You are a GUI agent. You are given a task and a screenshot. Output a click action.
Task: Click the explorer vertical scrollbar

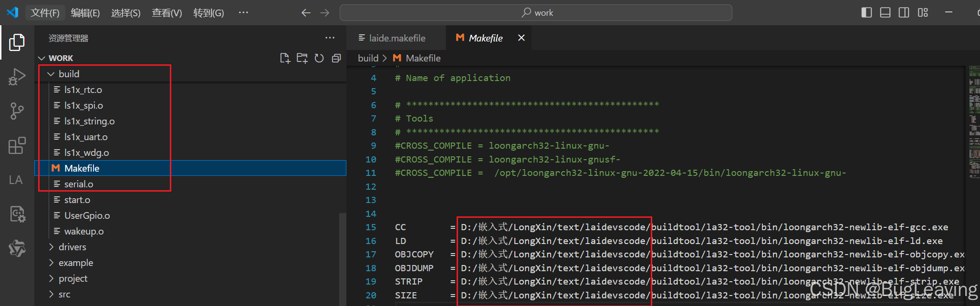pyautogui.click(x=342, y=259)
